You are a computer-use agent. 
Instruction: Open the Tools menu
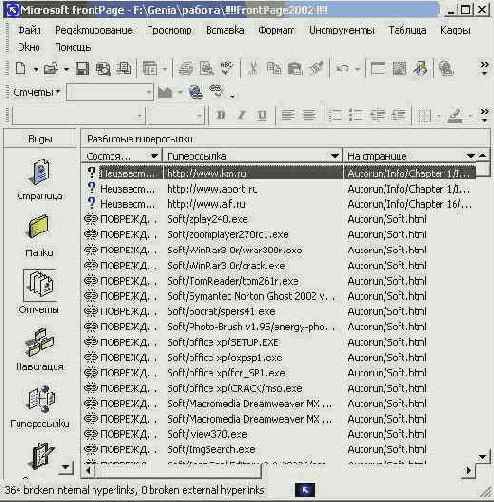(342, 30)
